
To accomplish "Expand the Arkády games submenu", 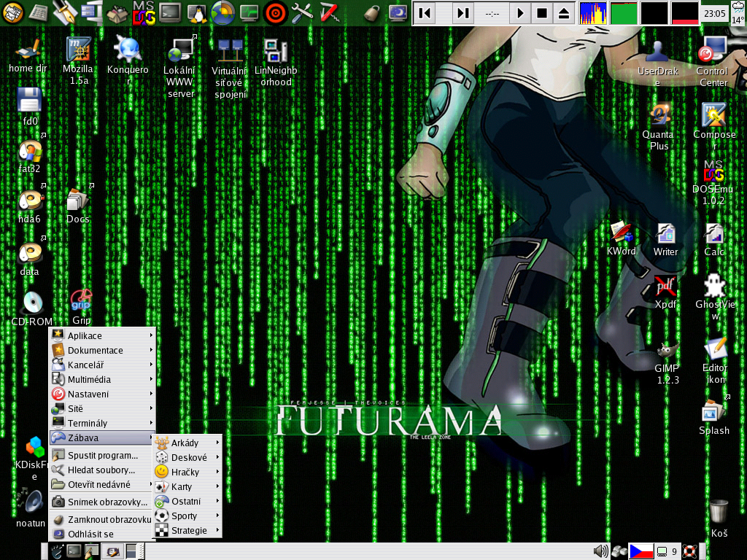I will coord(186,443).
